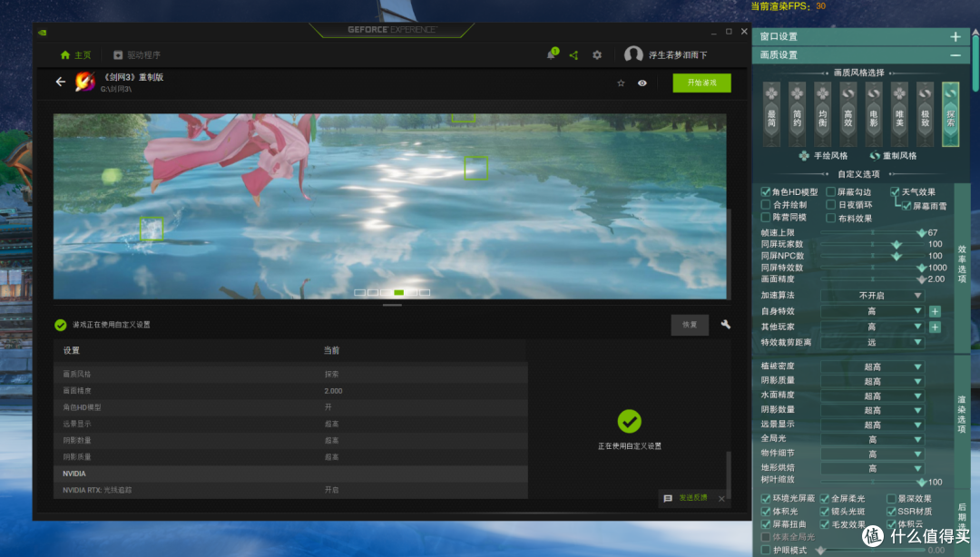The width and height of the screenshot is (980, 557).
Task: Open the wrench custom settings icon
Action: (x=726, y=325)
